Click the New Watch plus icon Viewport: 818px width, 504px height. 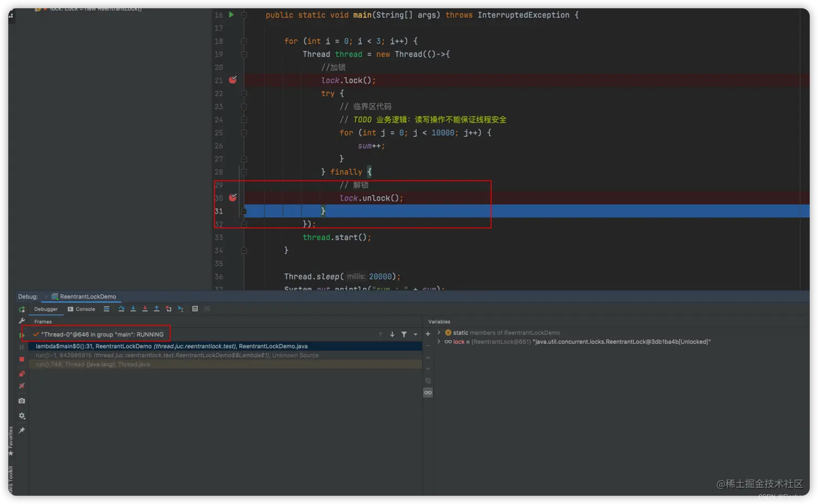pos(428,334)
